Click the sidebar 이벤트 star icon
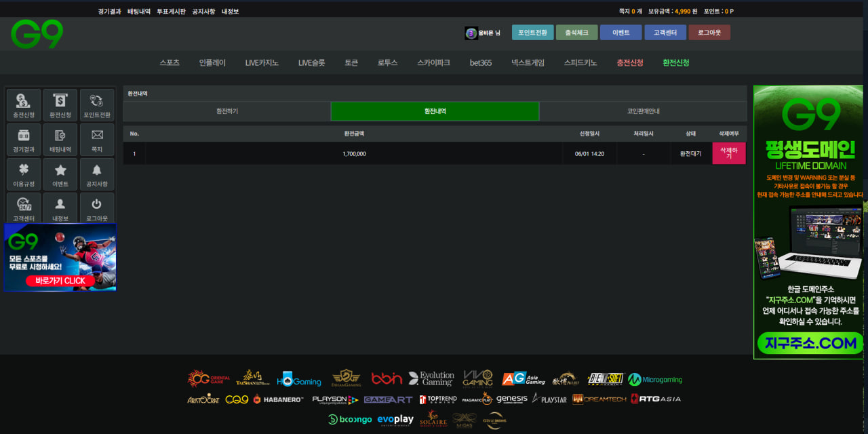The image size is (868, 434). 60,171
